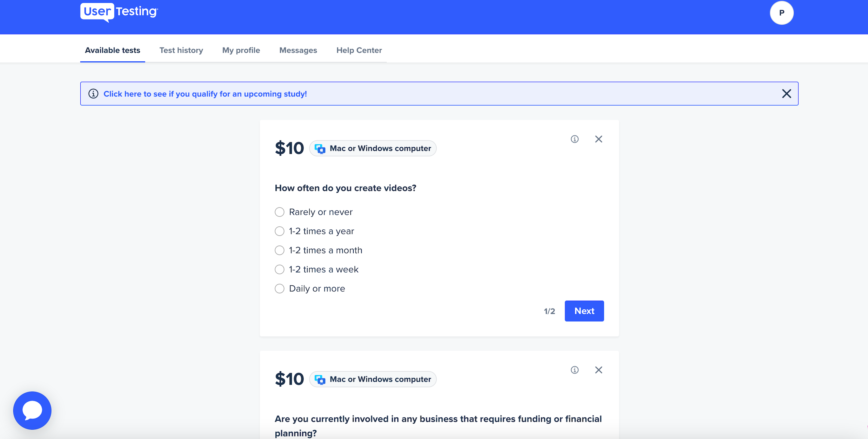Switch to Available tests tab
868x439 pixels.
pos(113,50)
